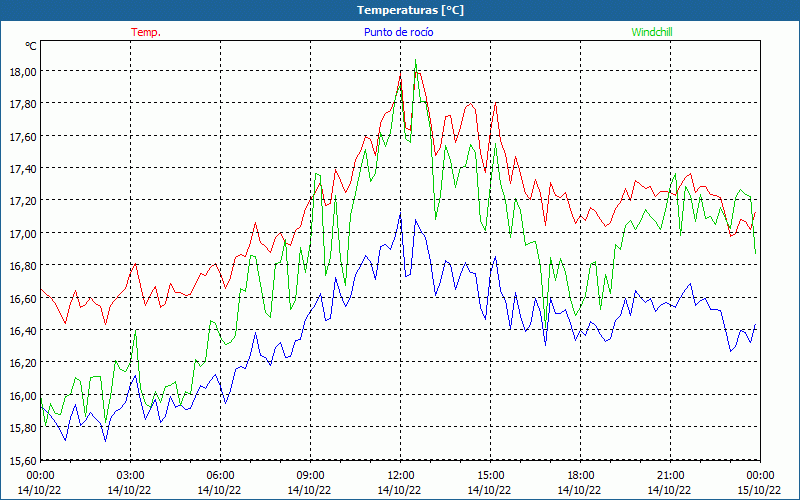Click the 15:00 time axis label
The height and width of the screenshot is (500, 800).
coord(490,476)
